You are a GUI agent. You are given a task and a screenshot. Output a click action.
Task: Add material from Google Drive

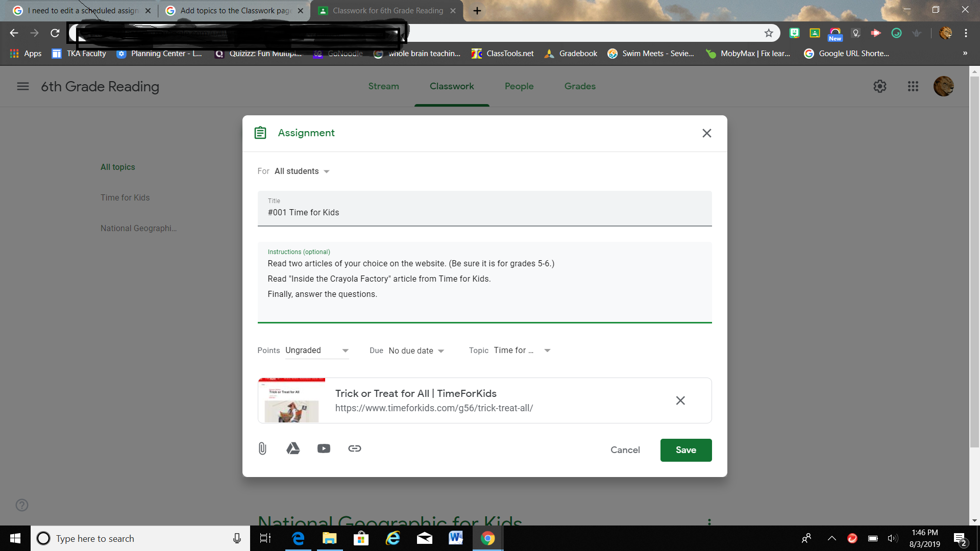293,448
